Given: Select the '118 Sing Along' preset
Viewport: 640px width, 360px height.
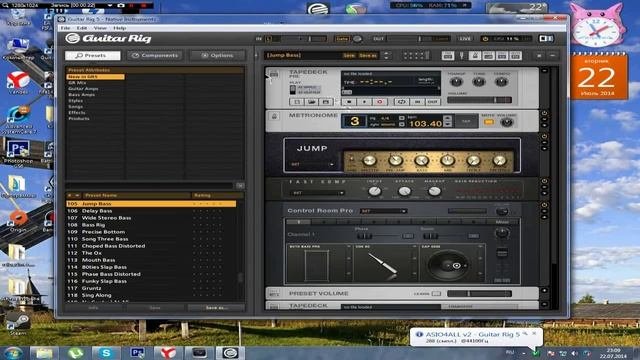Looking at the screenshot, I should [151, 295].
